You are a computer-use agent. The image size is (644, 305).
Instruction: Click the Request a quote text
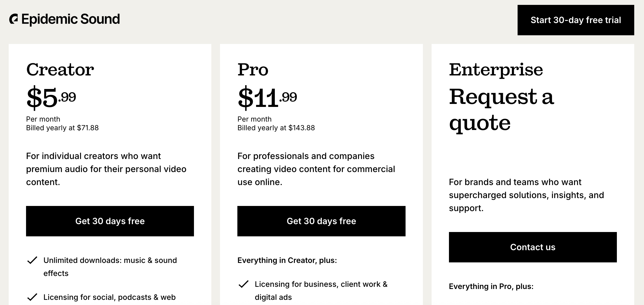501,109
